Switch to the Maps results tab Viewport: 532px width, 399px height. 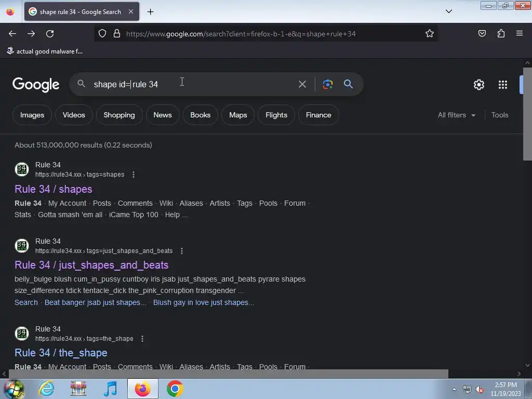click(x=238, y=115)
